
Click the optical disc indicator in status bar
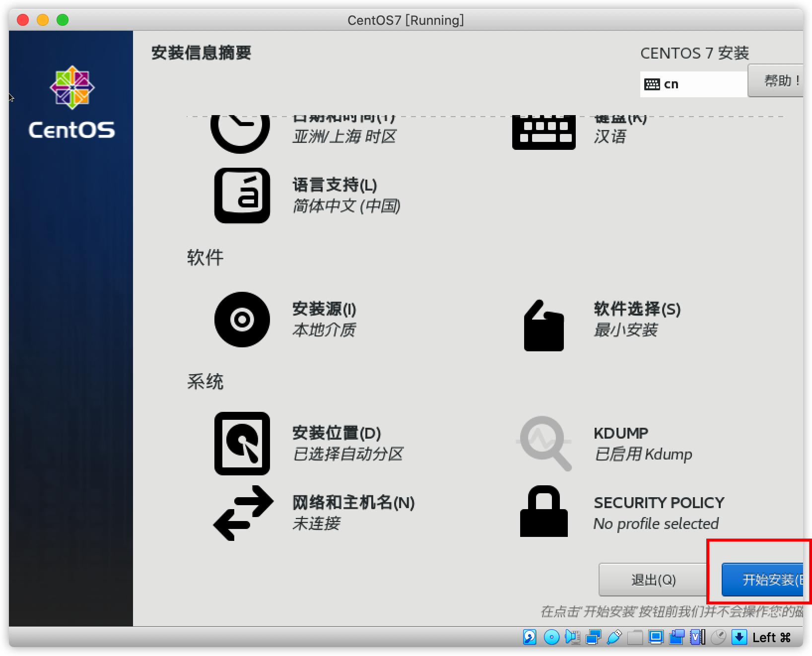click(x=551, y=637)
